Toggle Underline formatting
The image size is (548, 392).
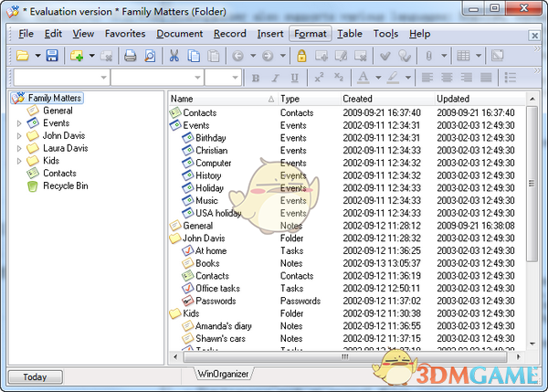(x=295, y=78)
